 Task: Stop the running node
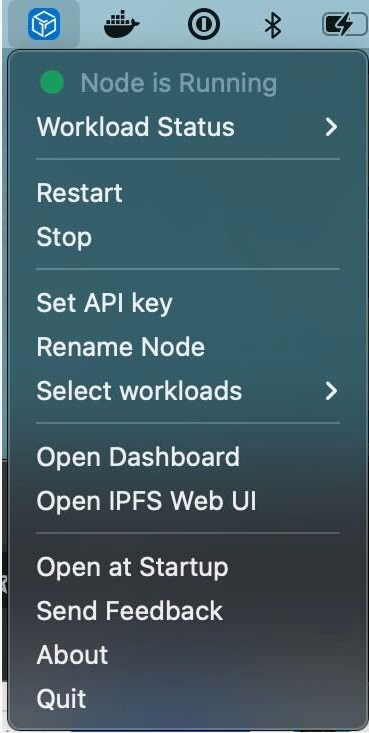(188, 237)
